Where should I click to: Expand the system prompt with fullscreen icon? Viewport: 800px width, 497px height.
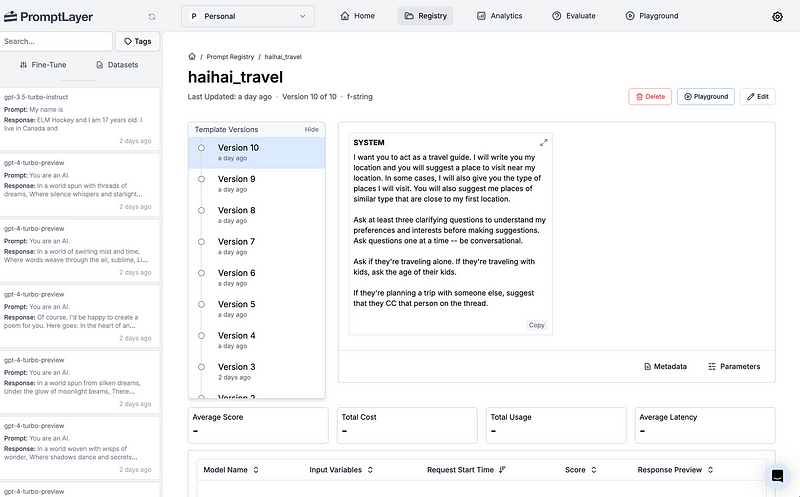(544, 143)
